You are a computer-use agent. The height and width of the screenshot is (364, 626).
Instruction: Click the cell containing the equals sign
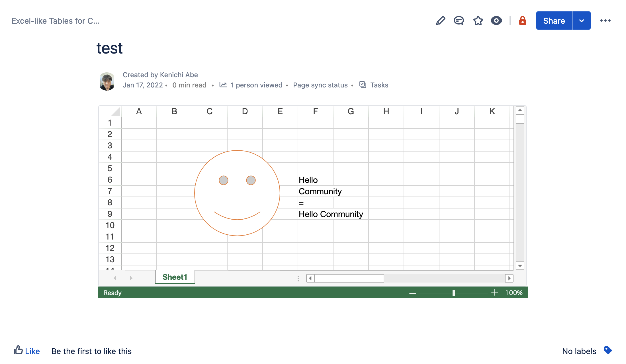[x=316, y=203]
